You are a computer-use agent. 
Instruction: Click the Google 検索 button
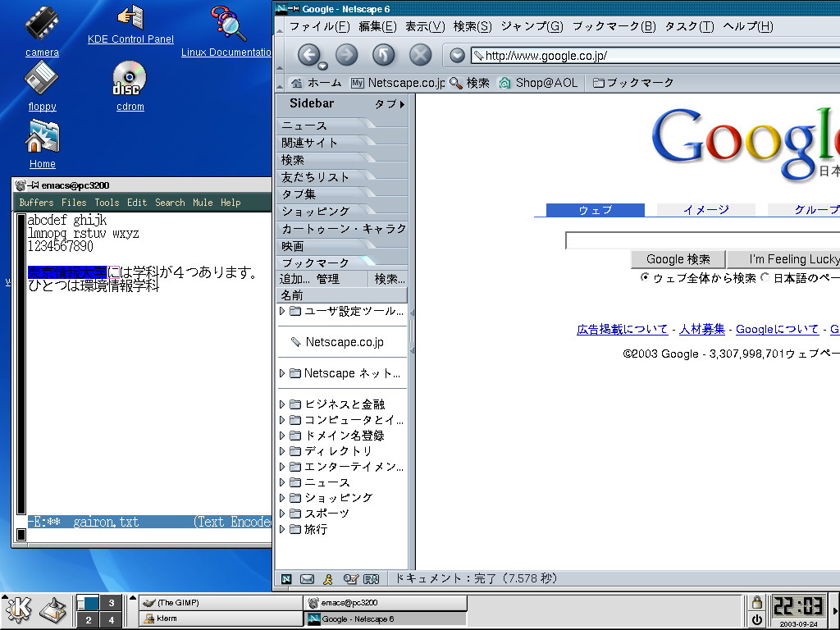click(x=678, y=259)
